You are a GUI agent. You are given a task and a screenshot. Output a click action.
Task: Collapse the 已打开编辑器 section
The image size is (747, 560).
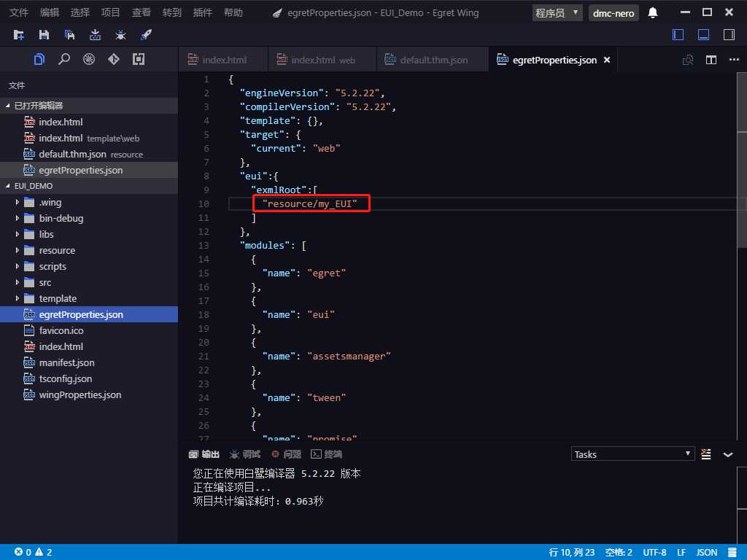click(88, 106)
